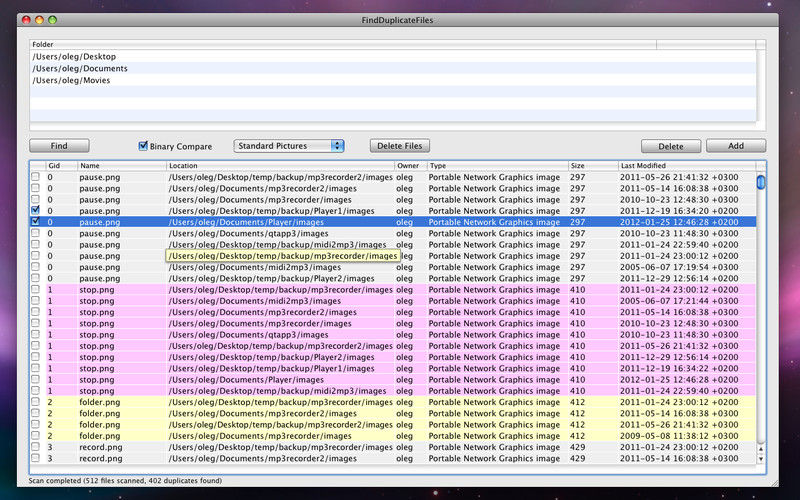Image resolution: width=800 pixels, height=500 pixels.
Task: Open the Standard Pictures dropdown
Action: click(288, 146)
